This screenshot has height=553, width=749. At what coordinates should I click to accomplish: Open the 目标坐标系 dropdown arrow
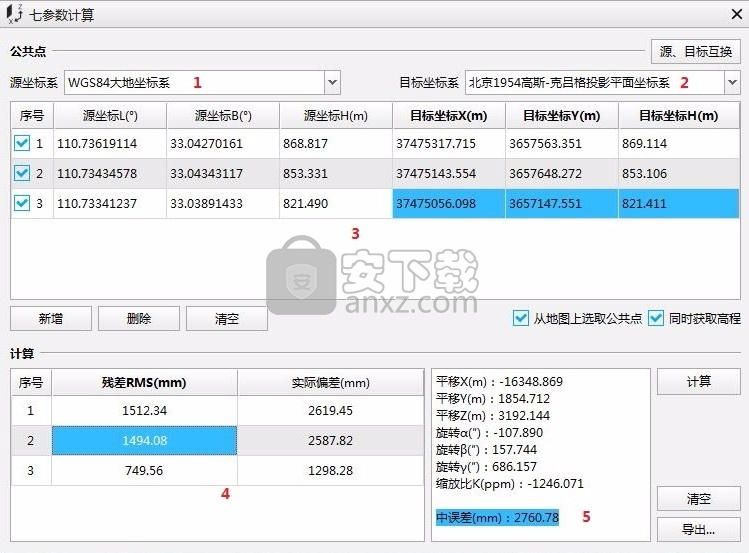point(732,82)
